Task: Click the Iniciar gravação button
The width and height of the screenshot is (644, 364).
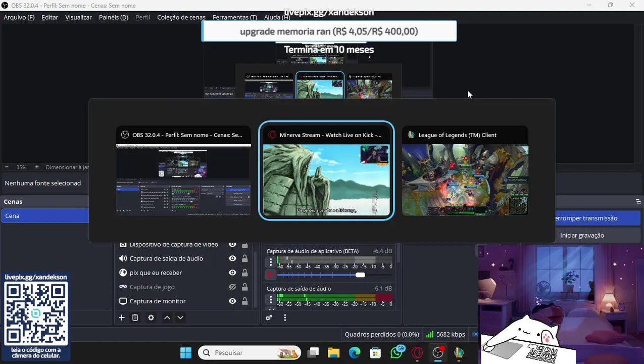Action: pyautogui.click(x=582, y=235)
